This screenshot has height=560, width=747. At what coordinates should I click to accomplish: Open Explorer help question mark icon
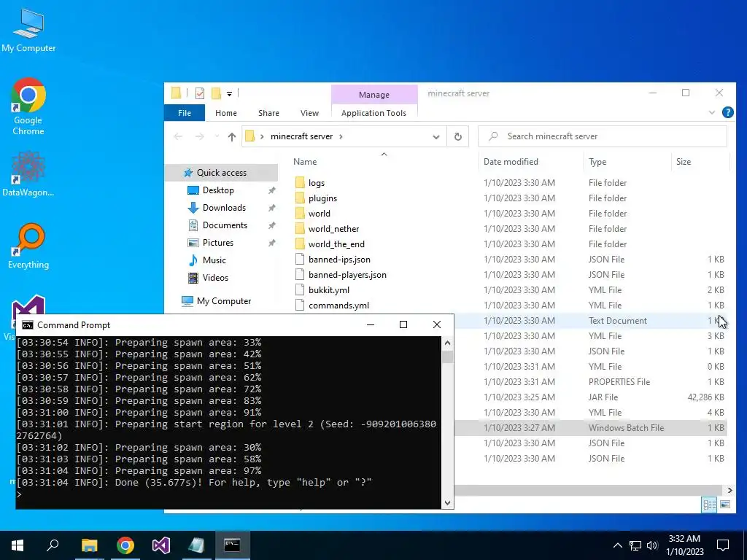pos(727,112)
